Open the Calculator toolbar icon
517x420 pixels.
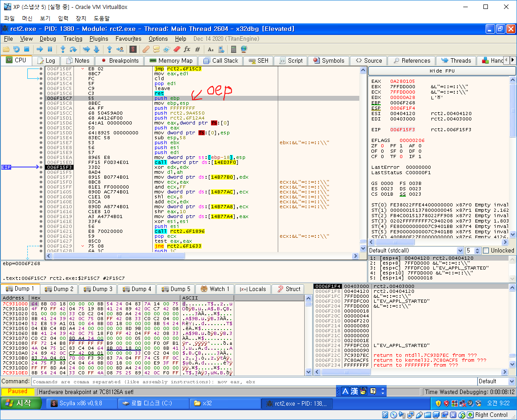click(233, 49)
